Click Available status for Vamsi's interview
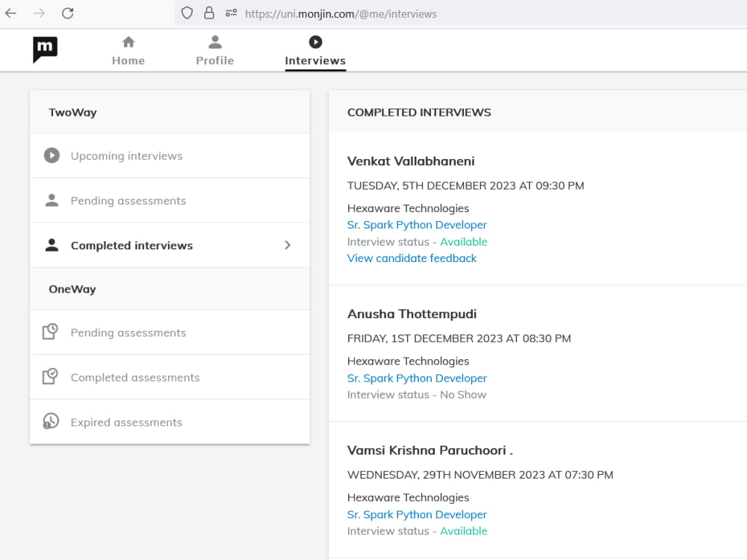 [x=464, y=531]
